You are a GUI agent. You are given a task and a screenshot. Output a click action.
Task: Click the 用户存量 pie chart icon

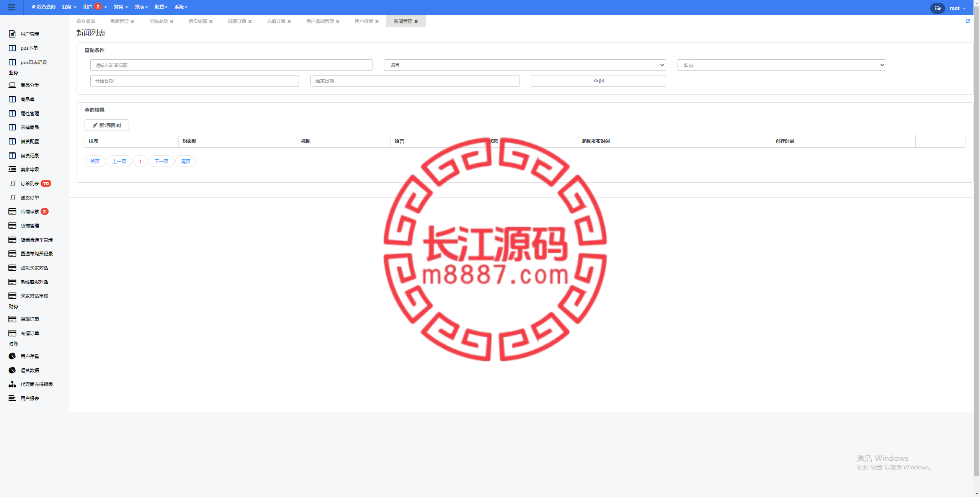(12, 356)
